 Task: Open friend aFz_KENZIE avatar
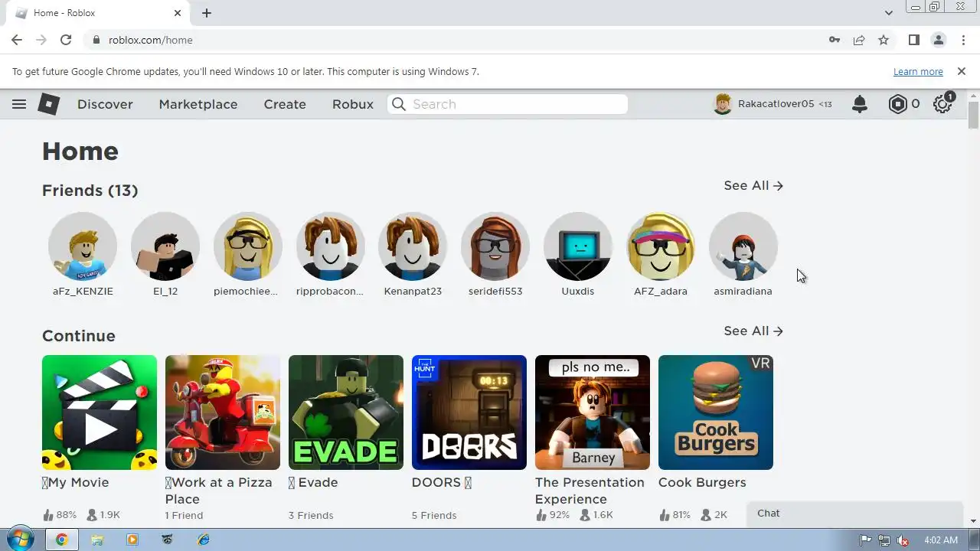point(83,246)
